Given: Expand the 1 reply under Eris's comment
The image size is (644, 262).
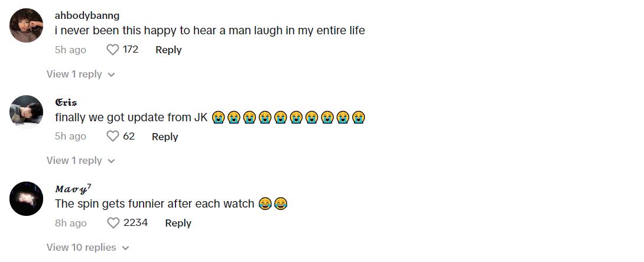Looking at the screenshot, I should pyautogui.click(x=80, y=160).
